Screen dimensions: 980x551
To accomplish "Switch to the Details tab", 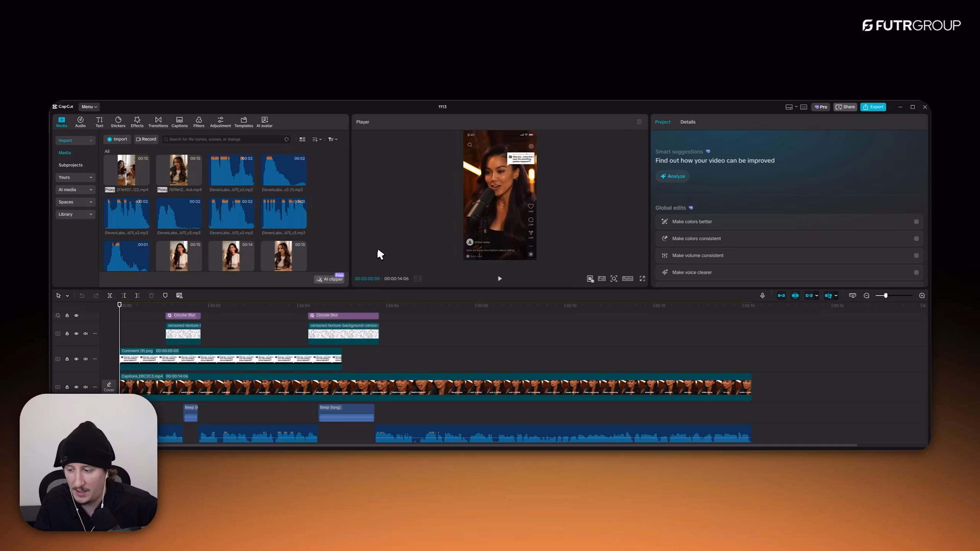I will point(688,122).
